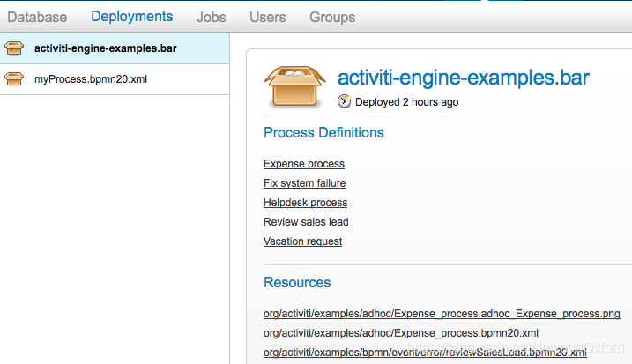Open the Database tab
Image resolution: width=632 pixels, height=364 pixels.
(37, 17)
